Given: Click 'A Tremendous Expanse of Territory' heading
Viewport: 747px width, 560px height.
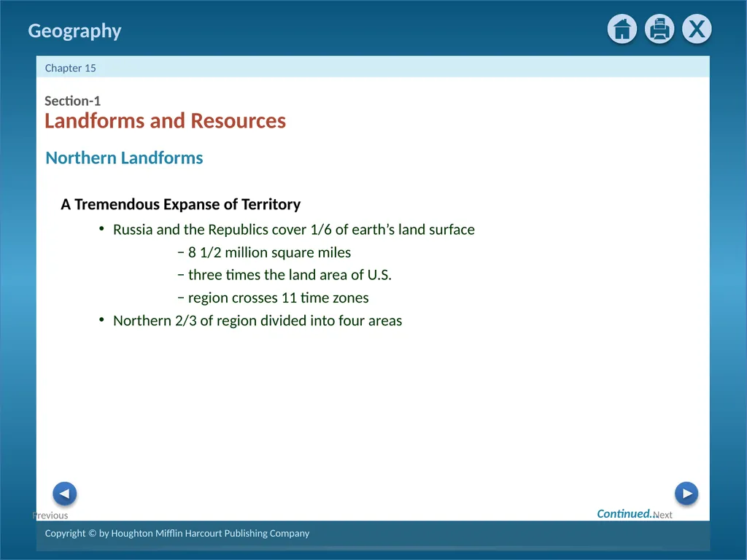Looking at the screenshot, I should (x=181, y=204).
